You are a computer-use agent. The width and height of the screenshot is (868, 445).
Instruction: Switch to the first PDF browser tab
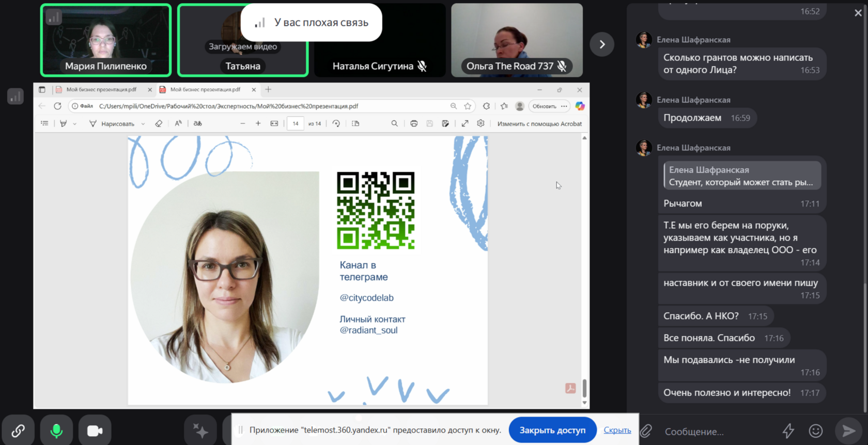(101, 89)
